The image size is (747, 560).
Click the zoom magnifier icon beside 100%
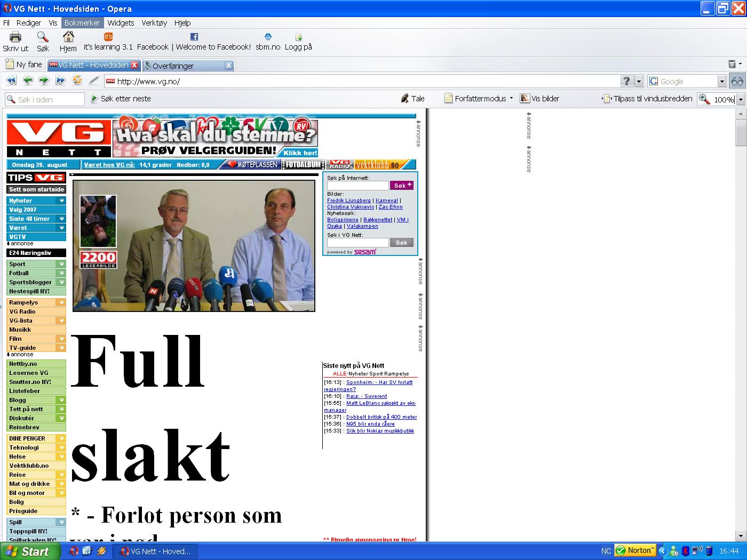tap(704, 99)
